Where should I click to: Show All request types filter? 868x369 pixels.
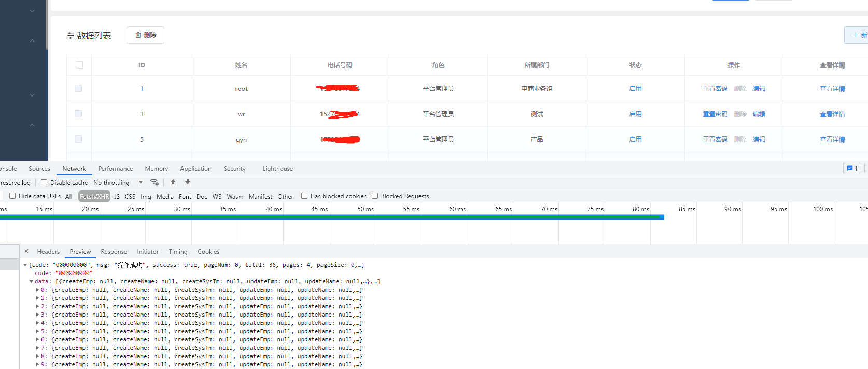point(68,196)
